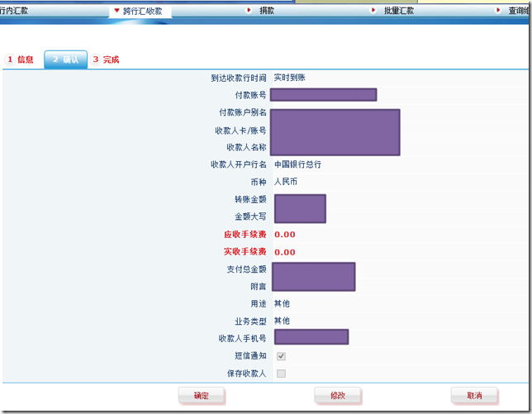Open the 跨行汇/收款 menu tab
The height and width of the screenshot is (414, 532).
point(140,12)
